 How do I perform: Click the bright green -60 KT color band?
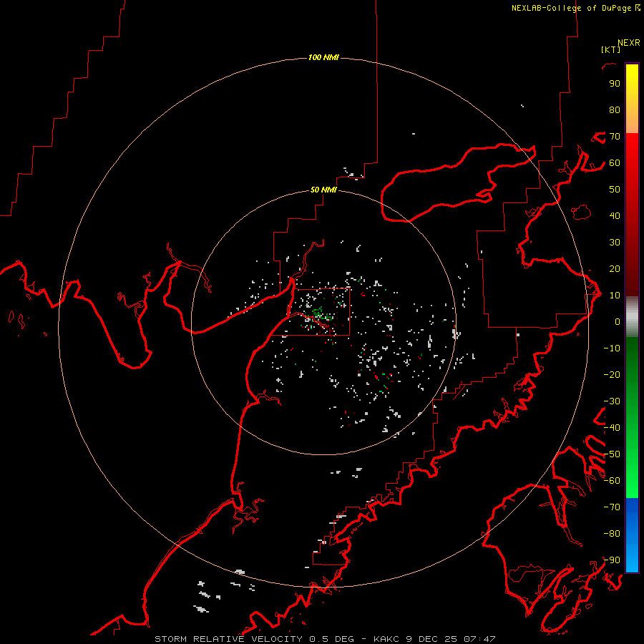(632, 481)
